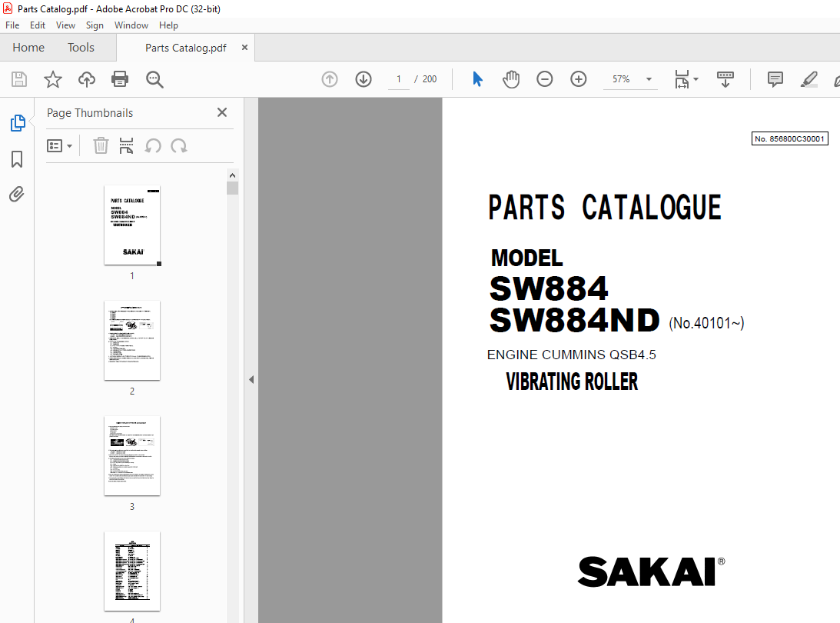The width and height of the screenshot is (840, 623).
Task: Select page 2 thumbnail
Action: click(132, 341)
